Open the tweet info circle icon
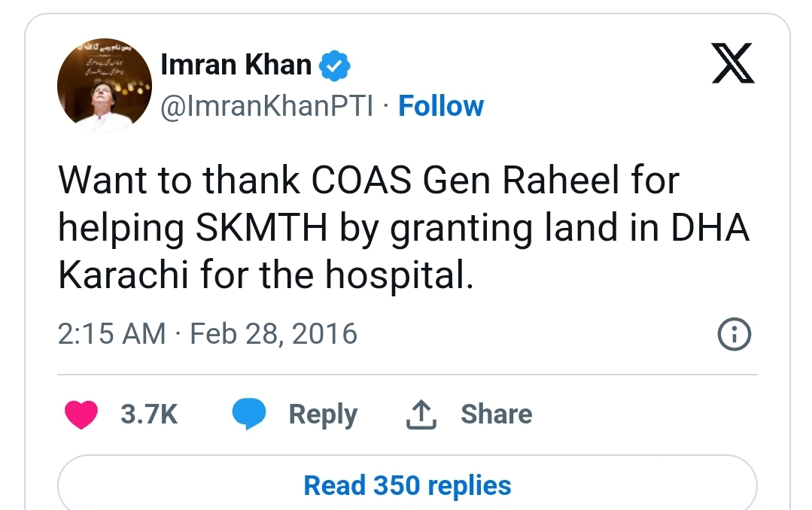This screenshot has width=812, height=510. tap(734, 334)
